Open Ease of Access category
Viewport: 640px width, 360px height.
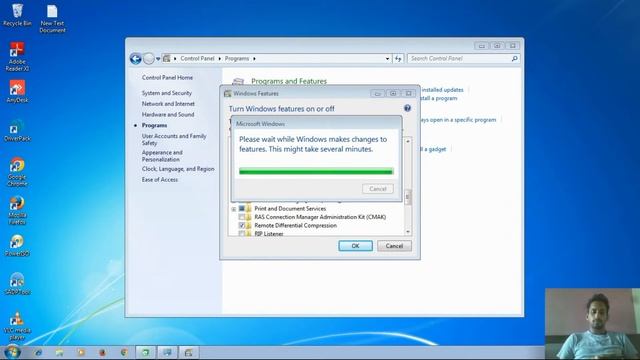pos(160,180)
